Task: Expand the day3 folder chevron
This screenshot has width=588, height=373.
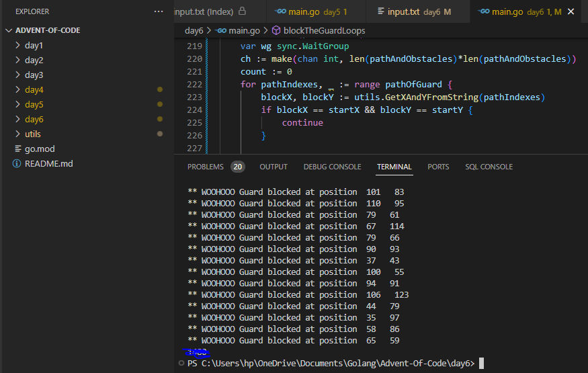Action: point(17,75)
